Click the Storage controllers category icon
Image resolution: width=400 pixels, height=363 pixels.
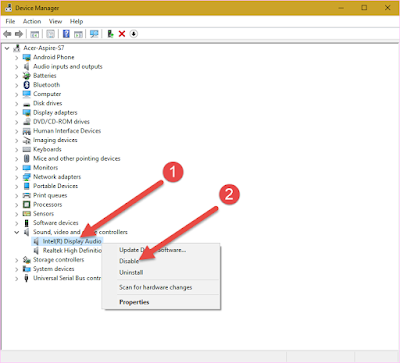(x=27, y=260)
